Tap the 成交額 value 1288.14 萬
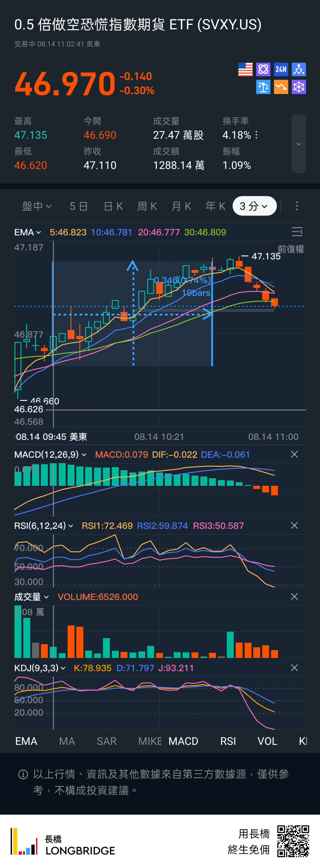The image size is (320, 868). click(x=179, y=166)
